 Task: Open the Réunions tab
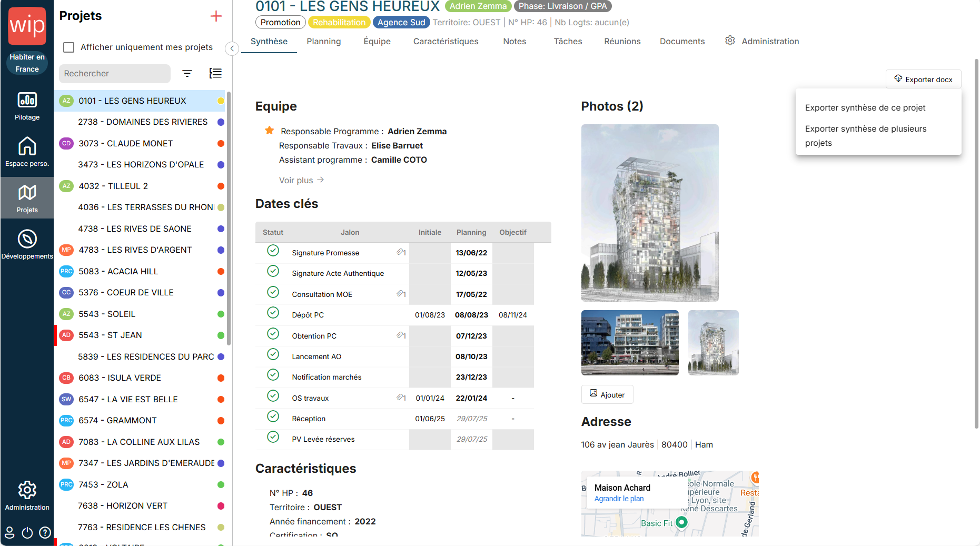point(622,41)
